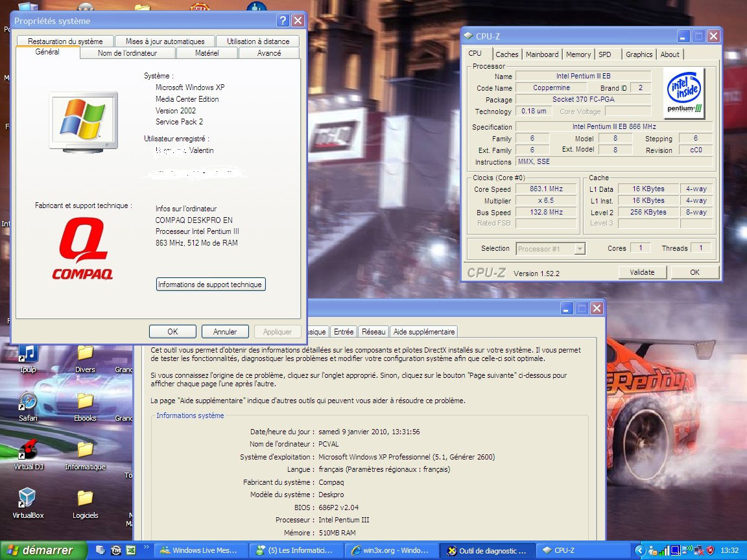
Task: Select the Matériel tab in system properties
Action: [x=206, y=53]
